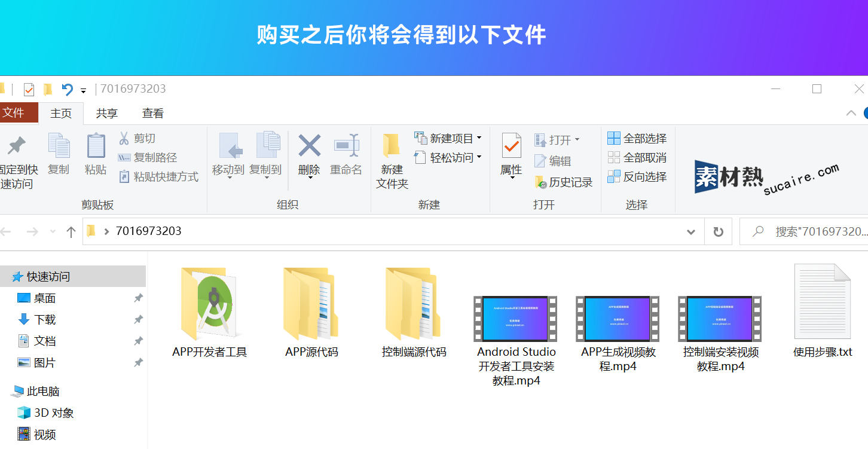Collapse the ribbon with the chevron
The height and width of the screenshot is (449, 868).
(851, 113)
